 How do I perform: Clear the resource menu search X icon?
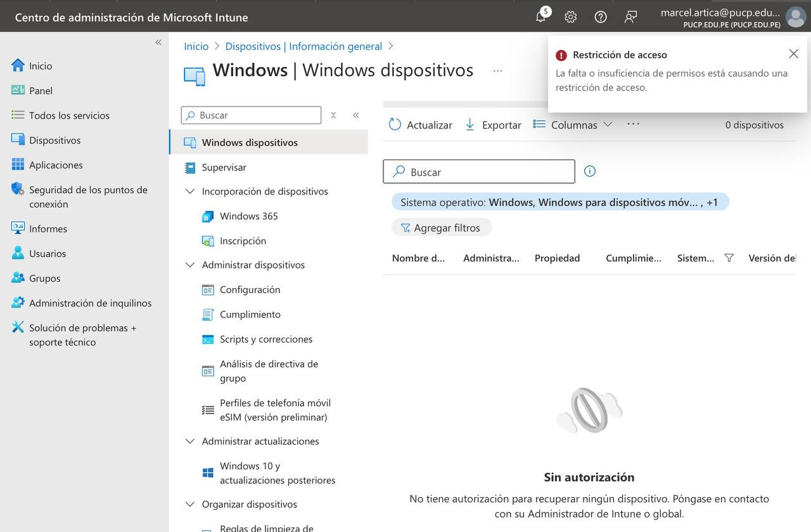coord(333,115)
